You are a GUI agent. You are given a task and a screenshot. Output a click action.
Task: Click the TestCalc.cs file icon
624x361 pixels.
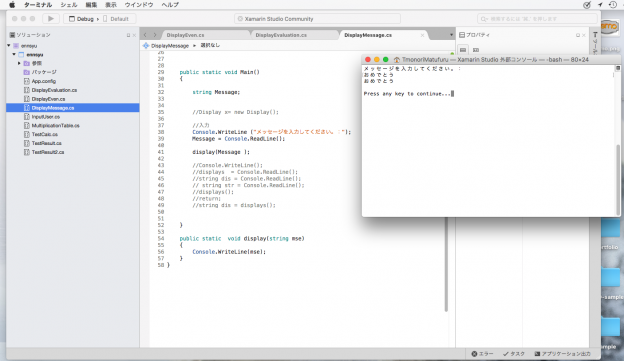click(x=27, y=134)
